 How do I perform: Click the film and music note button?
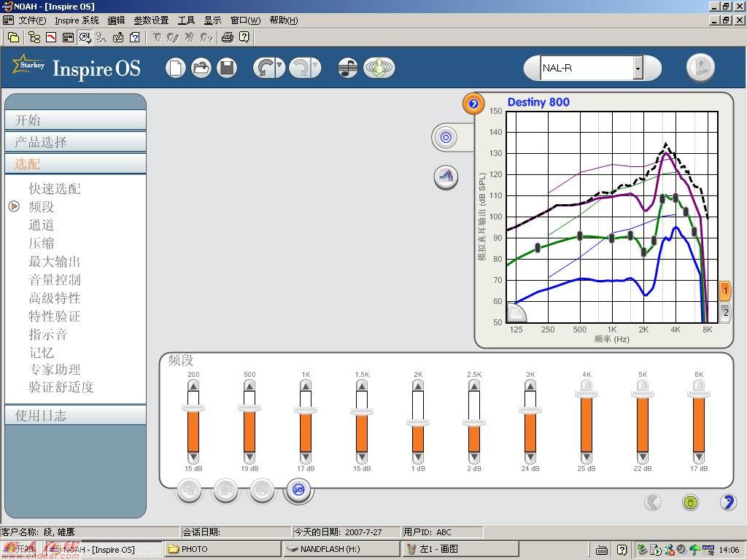[348, 68]
